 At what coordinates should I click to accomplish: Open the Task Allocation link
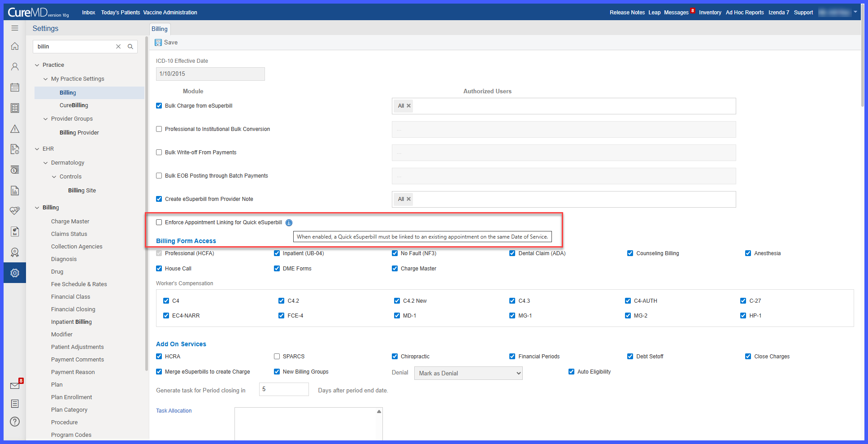[174, 411]
